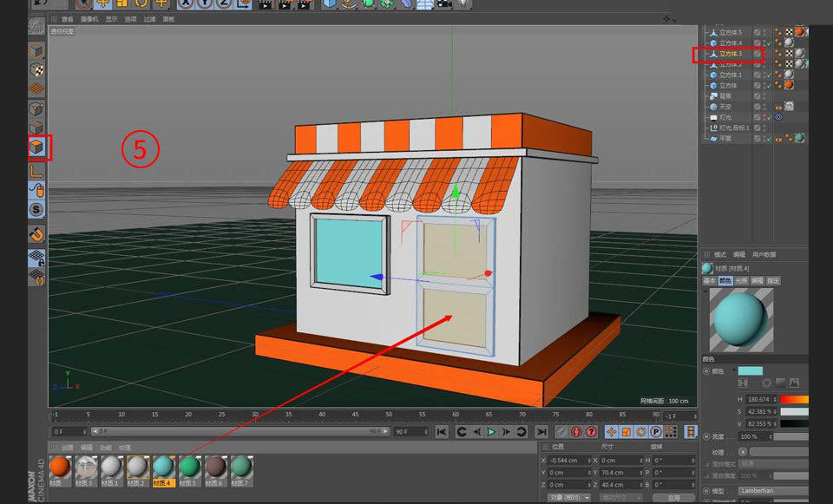The image size is (833, 504).
Task: Select the 材质.4 cyan material ball
Action: point(163,468)
